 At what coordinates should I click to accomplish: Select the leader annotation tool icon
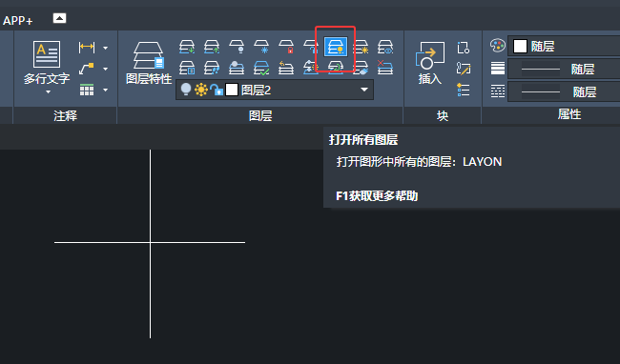(87, 69)
